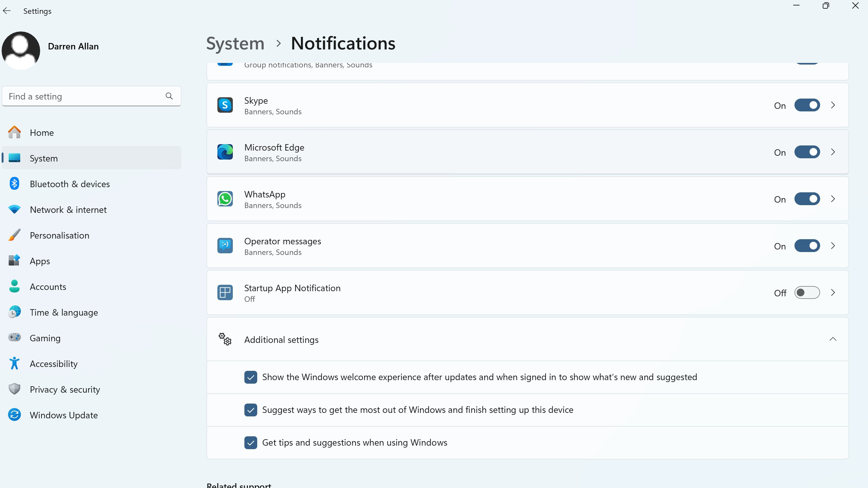The image size is (868, 488).
Task: Click the Skype app icon
Action: pos(225,105)
